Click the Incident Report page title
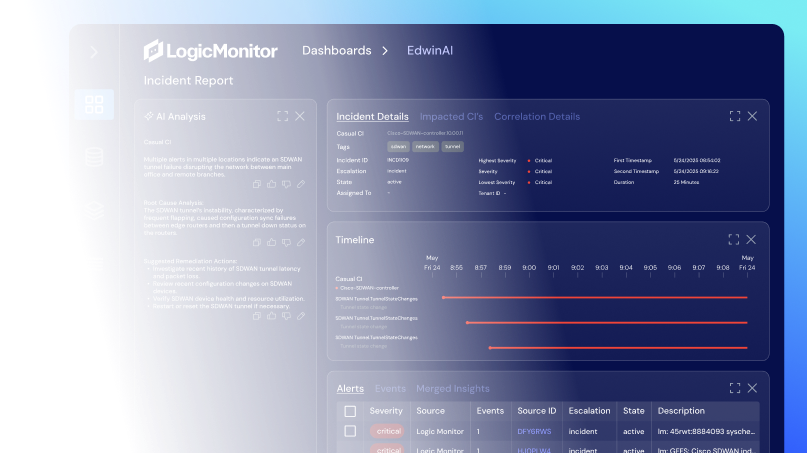Screen dimensions: 807x453 188,81
